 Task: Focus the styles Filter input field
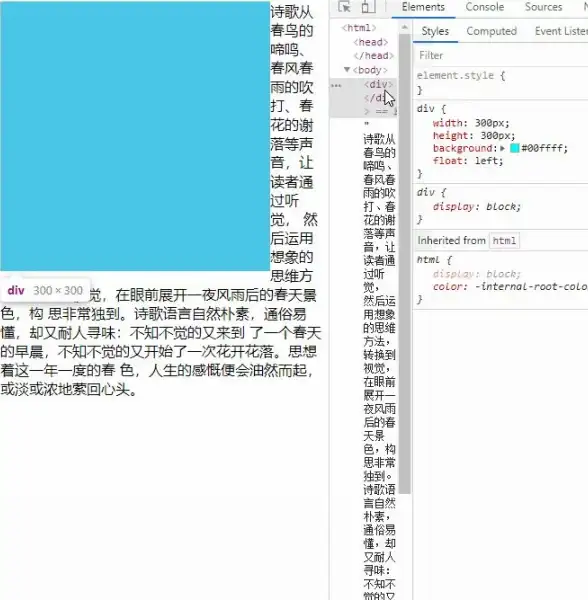501,55
